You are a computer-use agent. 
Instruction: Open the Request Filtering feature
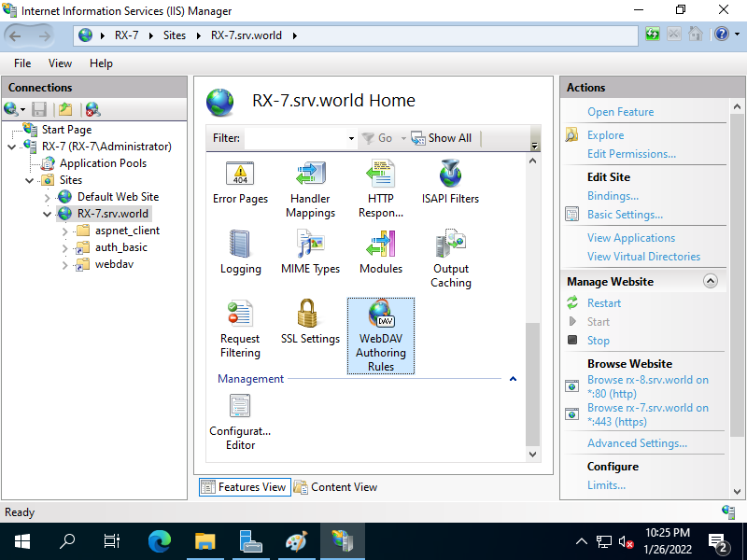point(240,327)
